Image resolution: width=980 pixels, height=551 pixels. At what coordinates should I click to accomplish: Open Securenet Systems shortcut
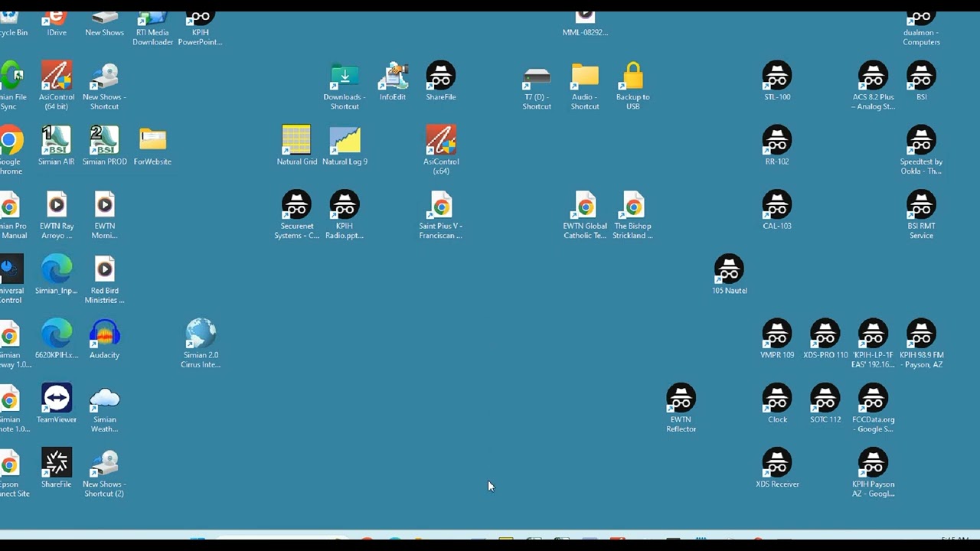pos(296,215)
